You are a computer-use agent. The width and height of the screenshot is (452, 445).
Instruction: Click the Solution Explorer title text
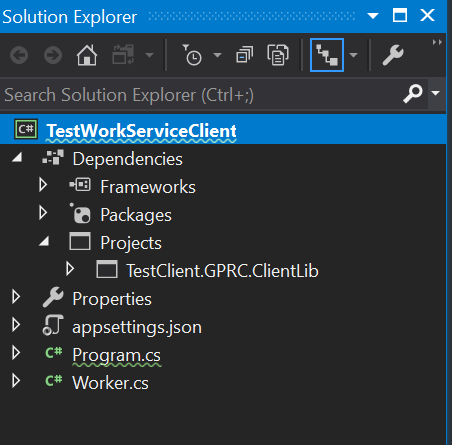69,17
